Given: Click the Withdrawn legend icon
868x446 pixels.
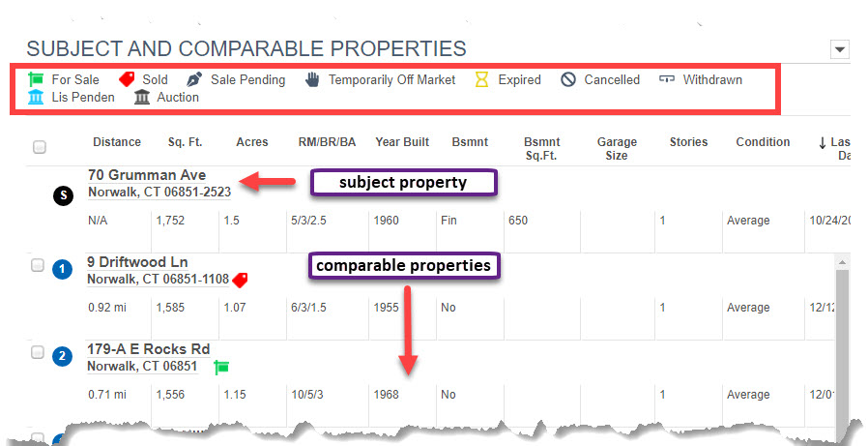Looking at the screenshot, I should pos(667,79).
